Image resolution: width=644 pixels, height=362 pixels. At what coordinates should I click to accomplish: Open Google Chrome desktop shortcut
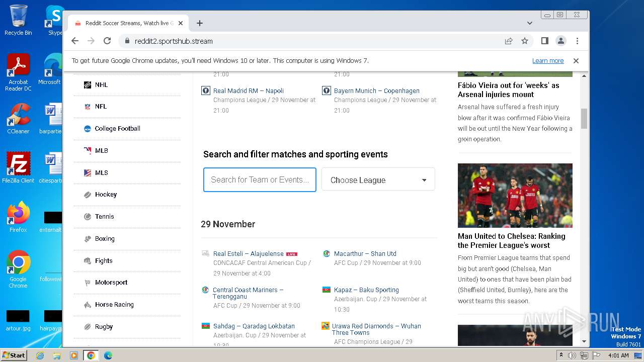coord(18,269)
